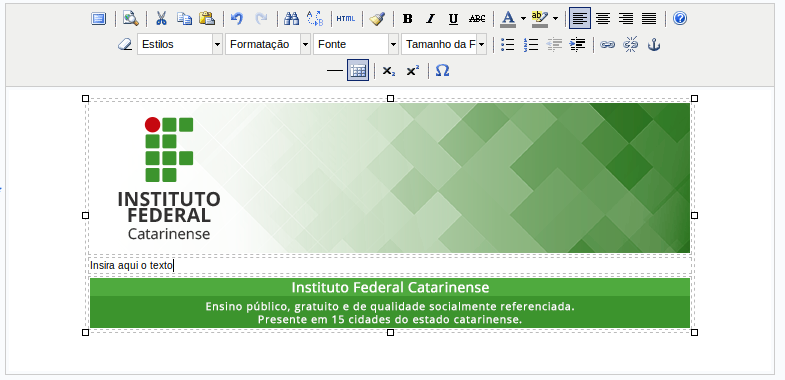Image resolution: width=785 pixels, height=380 pixels.
Task: Copy selection using copy icon
Action: point(184,19)
